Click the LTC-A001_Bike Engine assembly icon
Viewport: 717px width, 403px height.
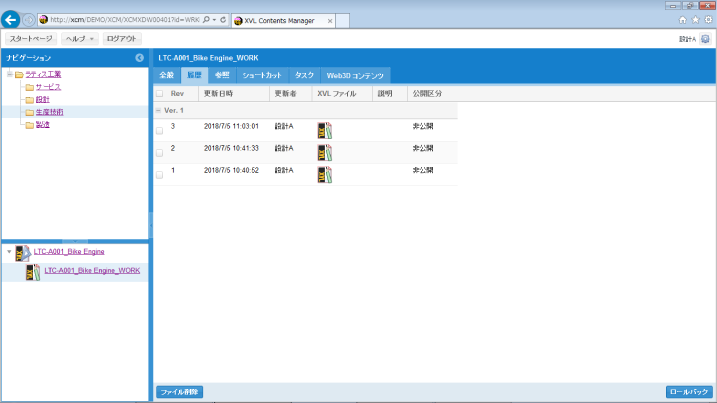click(x=22, y=252)
